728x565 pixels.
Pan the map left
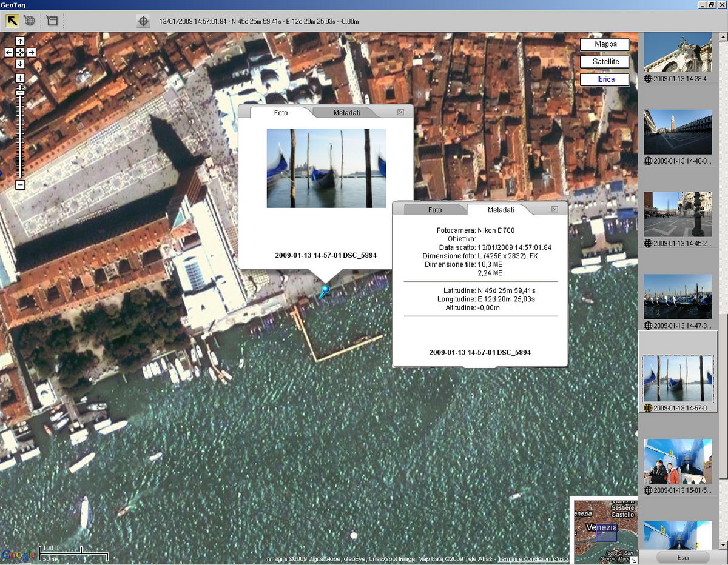(8, 53)
